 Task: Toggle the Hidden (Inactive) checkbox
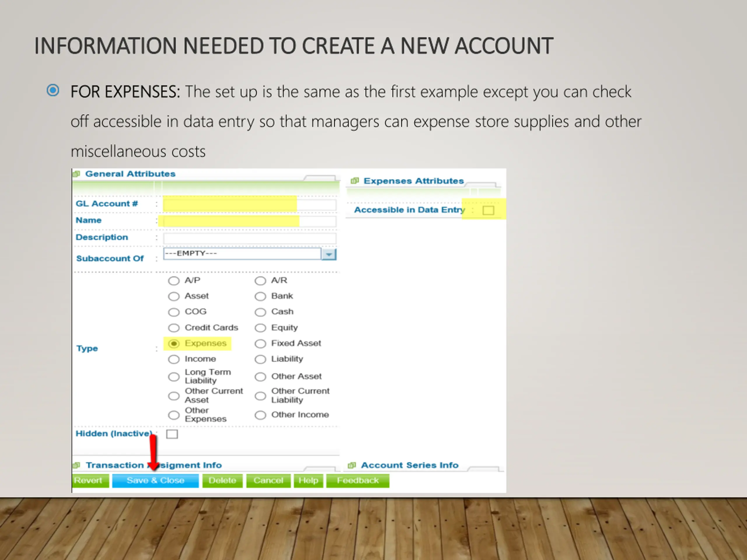pyautogui.click(x=172, y=434)
